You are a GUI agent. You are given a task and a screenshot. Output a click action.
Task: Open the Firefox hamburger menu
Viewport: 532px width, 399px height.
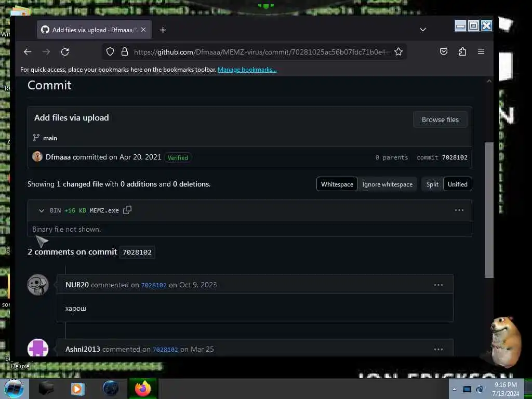(x=481, y=51)
